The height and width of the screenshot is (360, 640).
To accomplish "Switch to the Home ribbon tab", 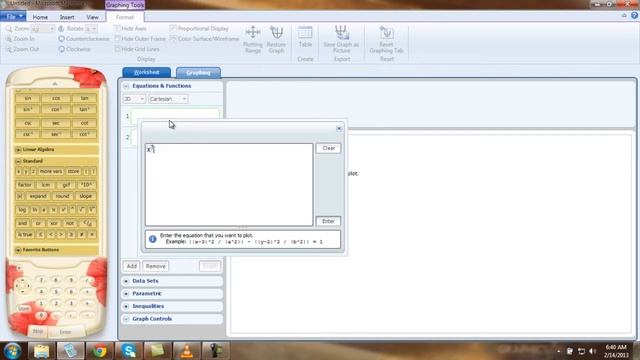I will 40,17.
